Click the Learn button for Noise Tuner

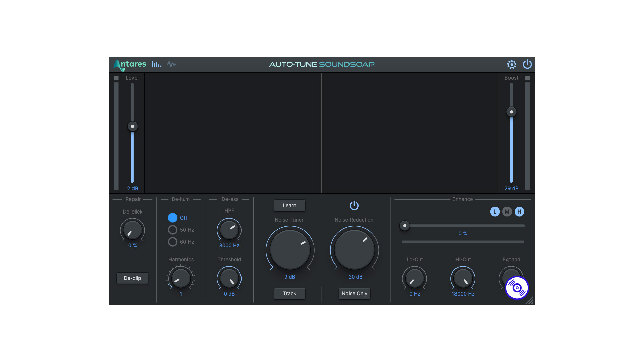tap(289, 205)
